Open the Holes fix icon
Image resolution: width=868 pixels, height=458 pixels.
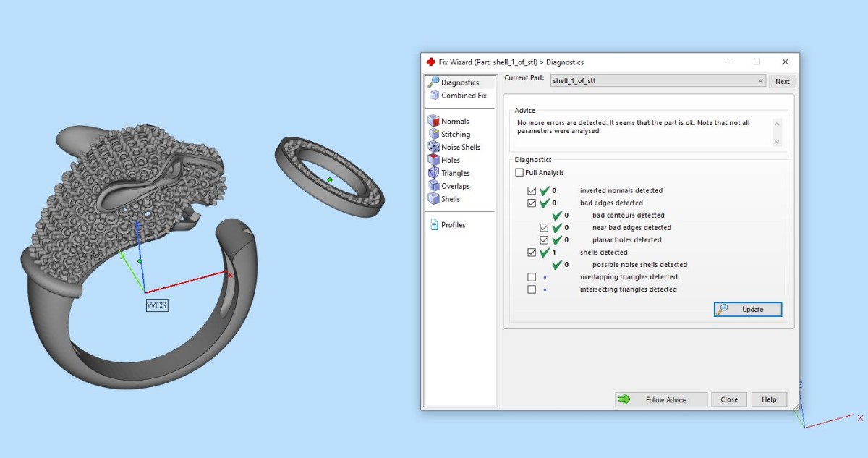[434, 160]
